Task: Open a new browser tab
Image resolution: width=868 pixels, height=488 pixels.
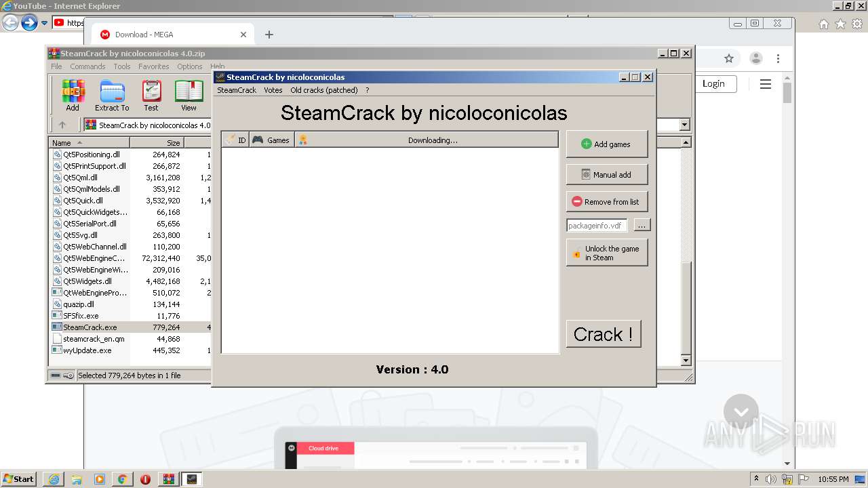Action: (269, 35)
